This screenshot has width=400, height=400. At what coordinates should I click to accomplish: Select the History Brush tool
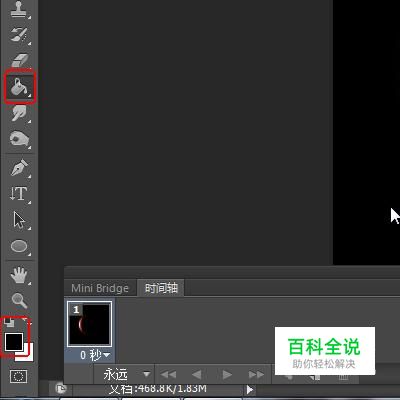[19, 34]
